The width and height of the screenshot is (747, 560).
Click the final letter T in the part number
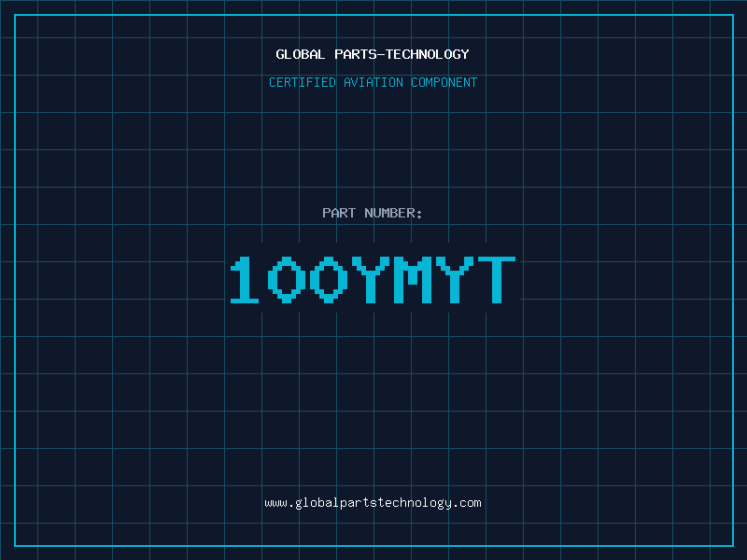coord(496,280)
